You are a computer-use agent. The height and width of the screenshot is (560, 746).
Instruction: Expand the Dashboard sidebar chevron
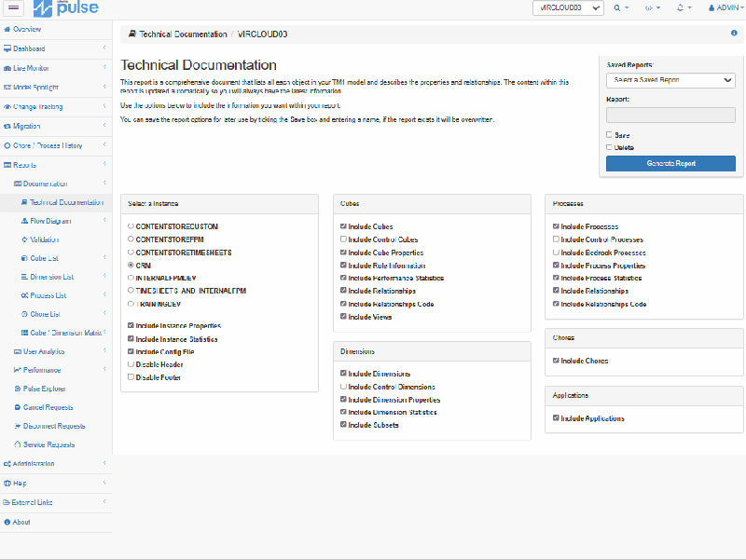click(x=104, y=48)
